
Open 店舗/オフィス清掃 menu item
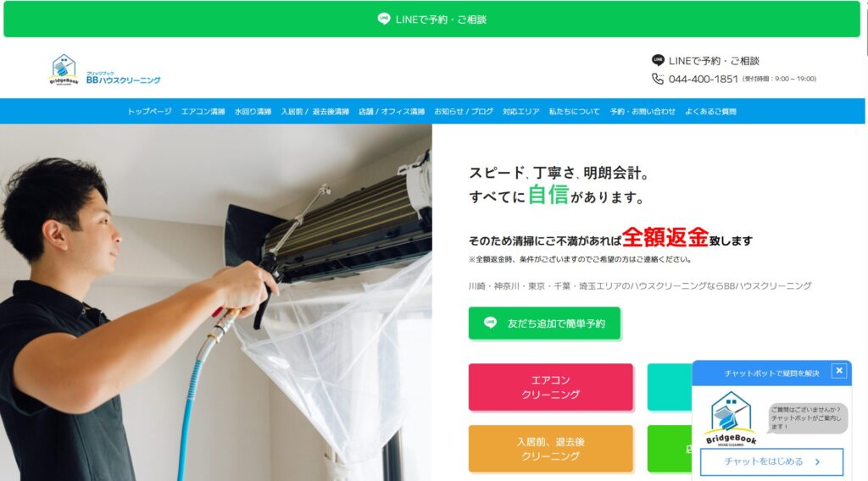[392, 111]
